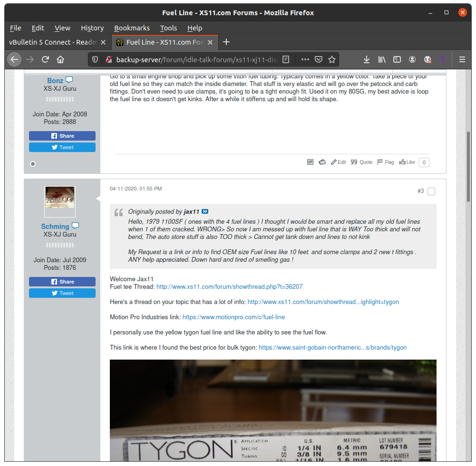Like Bonz's post
476x466 pixels.
(x=408, y=162)
